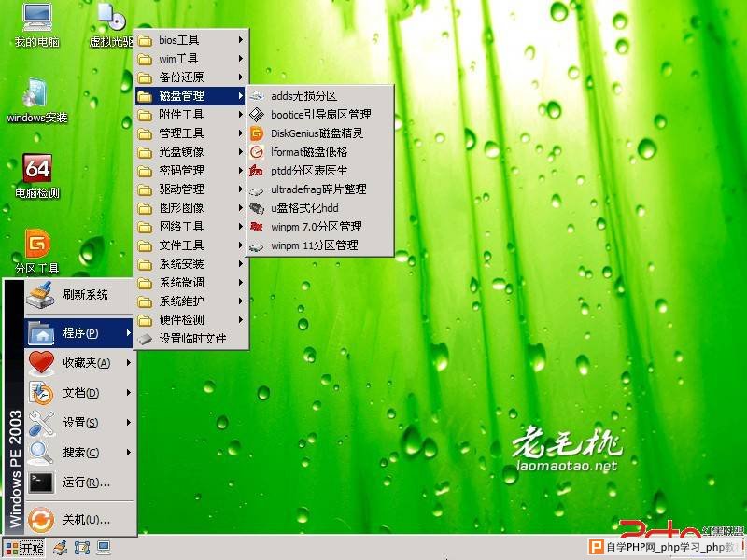Screen dimensions: 747x560
Task: Expand the 附件工具 submenu arrow
Action: 241,115
